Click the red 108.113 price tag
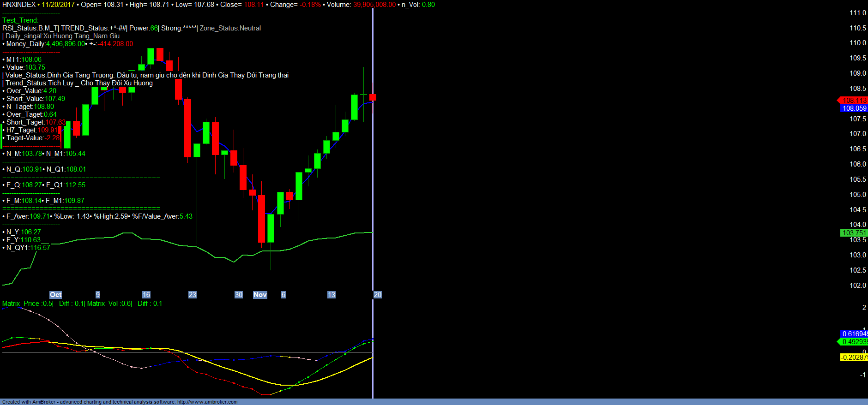868x405 pixels. click(853, 100)
